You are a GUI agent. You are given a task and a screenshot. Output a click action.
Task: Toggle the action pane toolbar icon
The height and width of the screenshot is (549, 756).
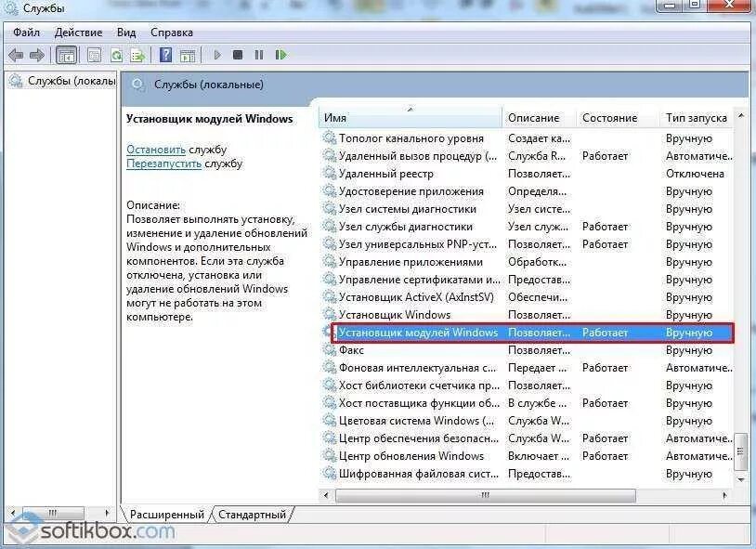pos(188,55)
